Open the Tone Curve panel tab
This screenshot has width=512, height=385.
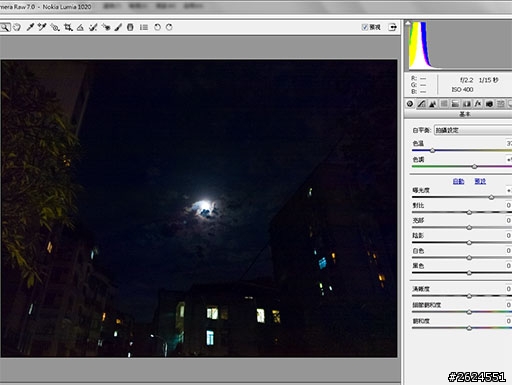click(x=421, y=104)
